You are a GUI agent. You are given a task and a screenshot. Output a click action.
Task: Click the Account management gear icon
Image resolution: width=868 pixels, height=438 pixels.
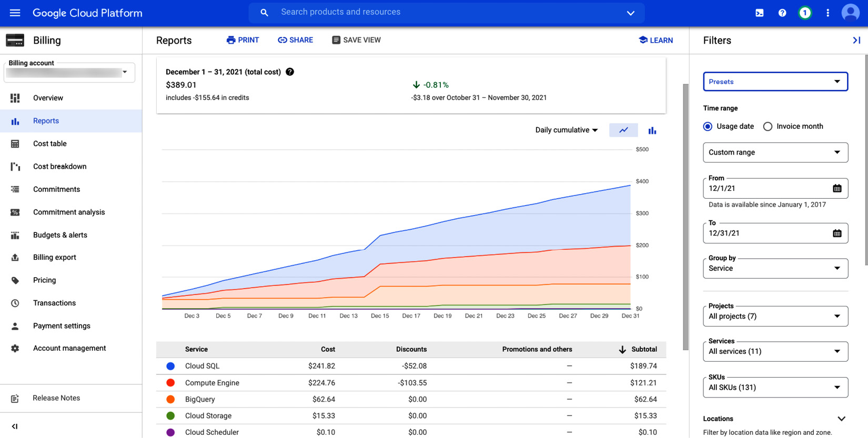point(15,348)
